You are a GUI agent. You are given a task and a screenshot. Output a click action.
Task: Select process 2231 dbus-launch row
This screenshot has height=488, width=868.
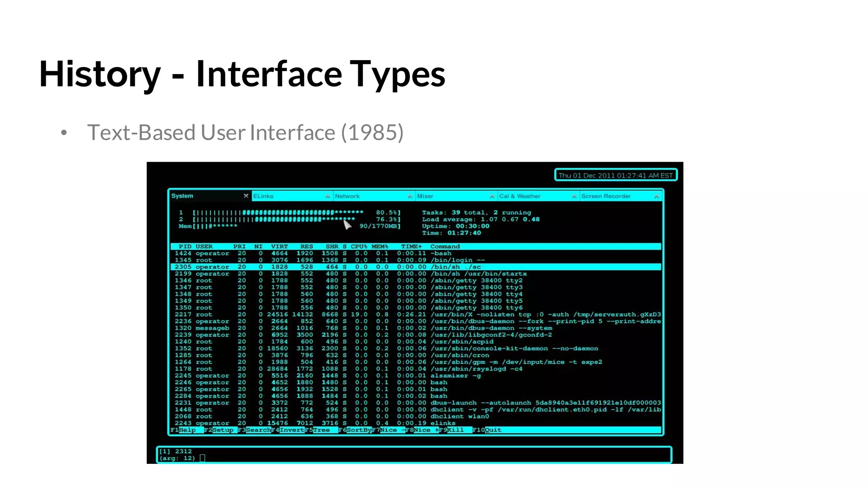point(416,402)
